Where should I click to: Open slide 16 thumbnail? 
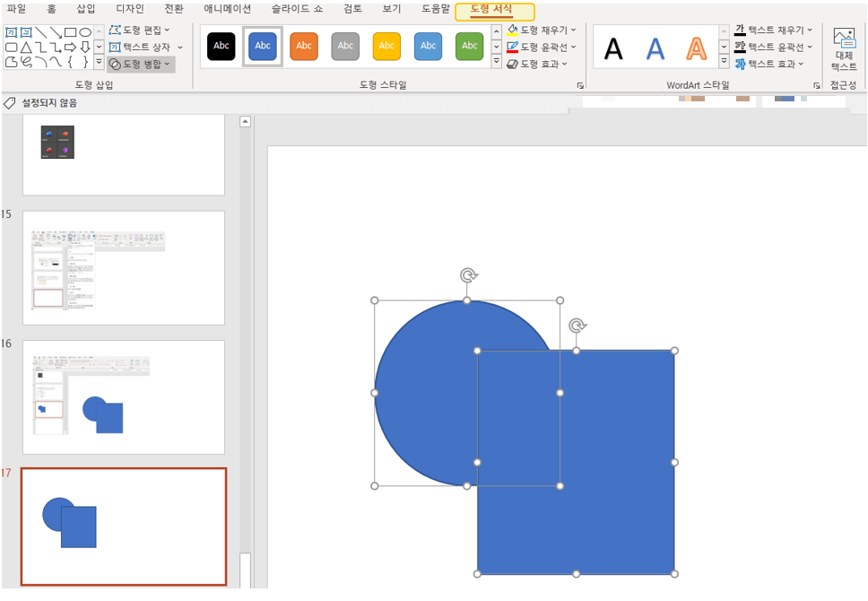pos(124,397)
